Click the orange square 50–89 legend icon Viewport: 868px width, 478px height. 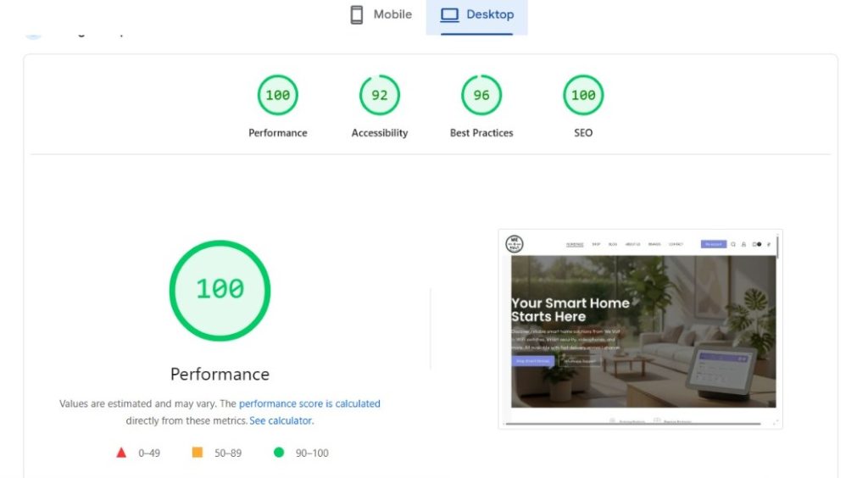coord(198,453)
